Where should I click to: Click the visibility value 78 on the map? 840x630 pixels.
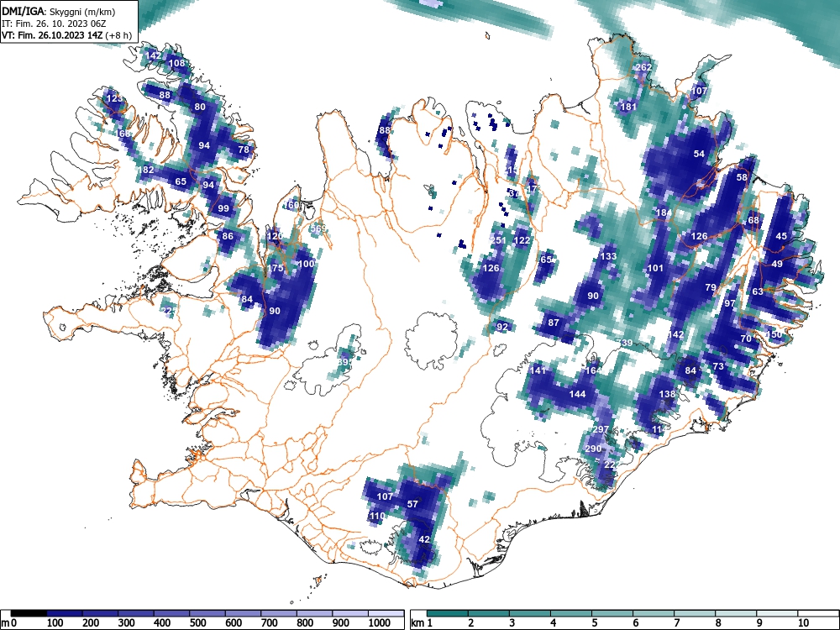(x=244, y=150)
